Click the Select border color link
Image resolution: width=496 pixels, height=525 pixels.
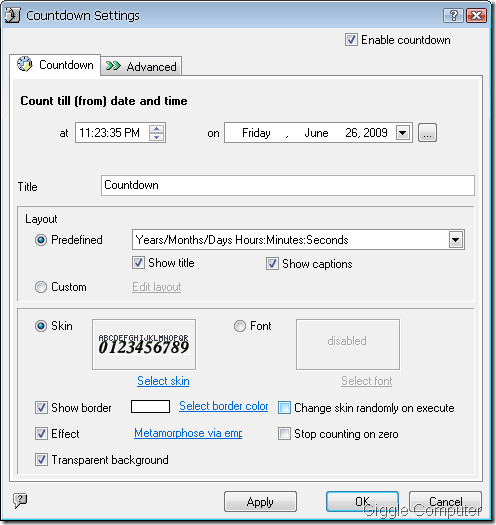click(223, 406)
